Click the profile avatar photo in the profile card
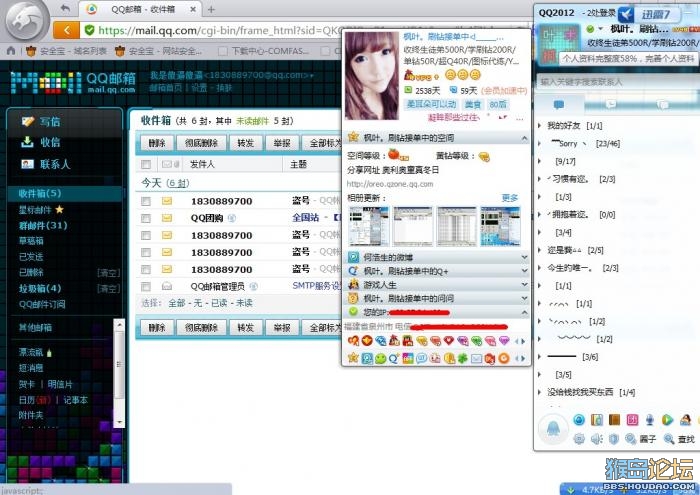Screen dimensions: 700x495 (x=372, y=76)
